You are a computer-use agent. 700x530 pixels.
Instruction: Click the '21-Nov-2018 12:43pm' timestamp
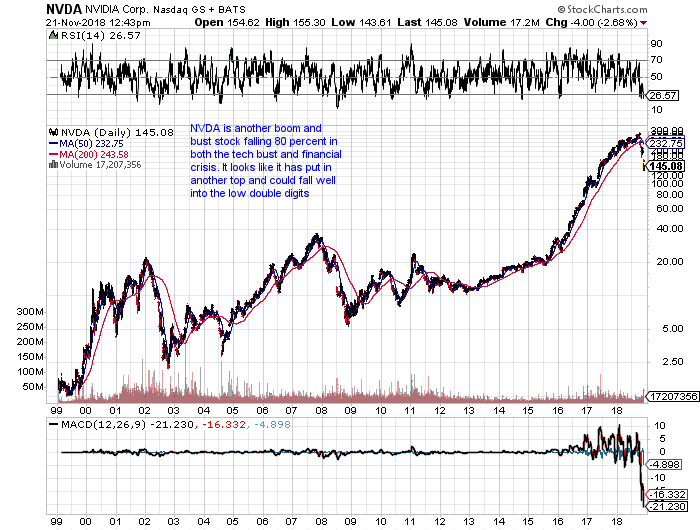[x=98, y=22]
